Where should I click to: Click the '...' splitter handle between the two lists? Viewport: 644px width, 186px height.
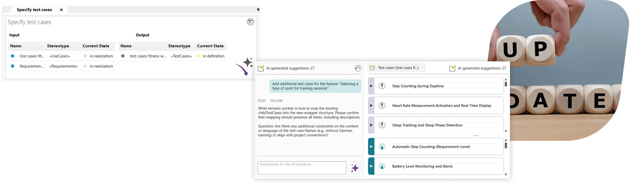coord(476,136)
